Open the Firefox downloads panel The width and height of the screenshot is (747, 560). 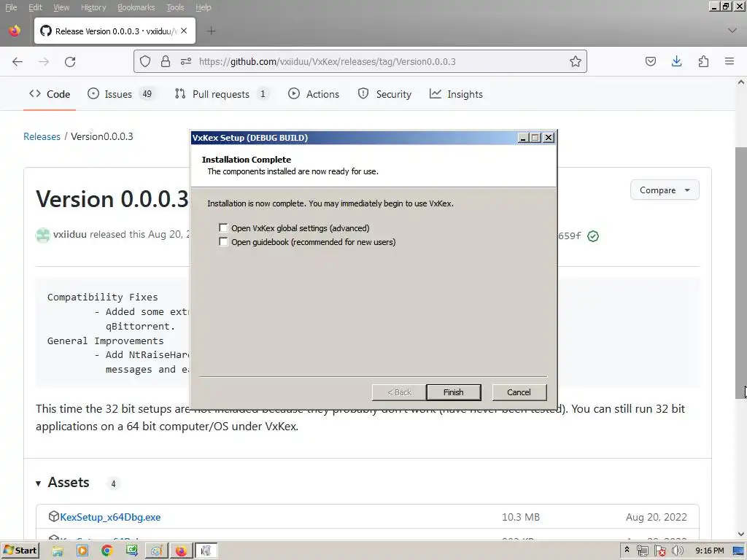coord(676,61)
